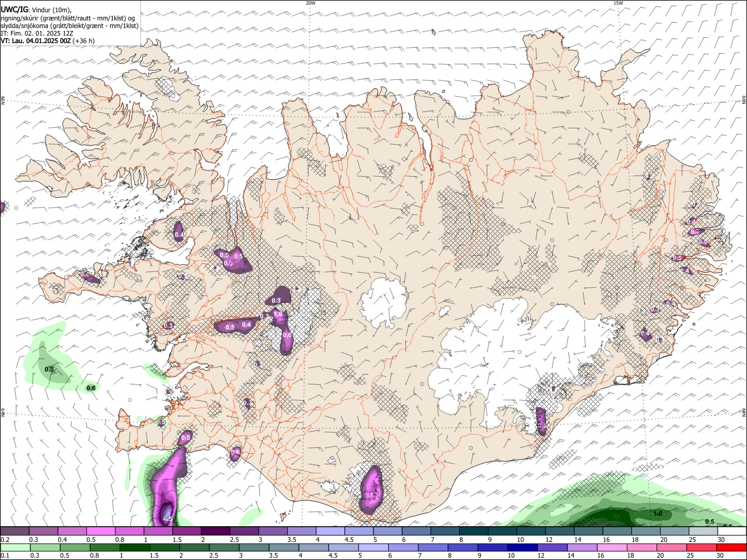This screenshot has height=560, width=747.
Task: Click the '1.2' value in the southern purple blob
Action: click(x=374, y=495)
